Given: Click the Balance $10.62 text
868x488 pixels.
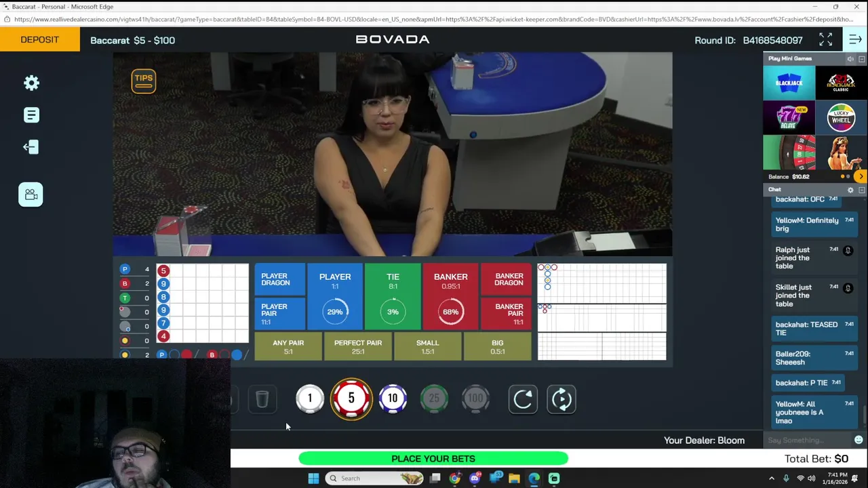Looking at the screenshot, I should [x=789, y=177].
